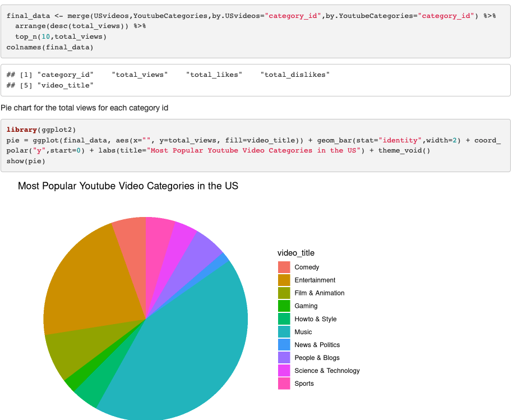The image size is (513, 420).
Task: Click the Music legend color swatch
Action: 285,331
